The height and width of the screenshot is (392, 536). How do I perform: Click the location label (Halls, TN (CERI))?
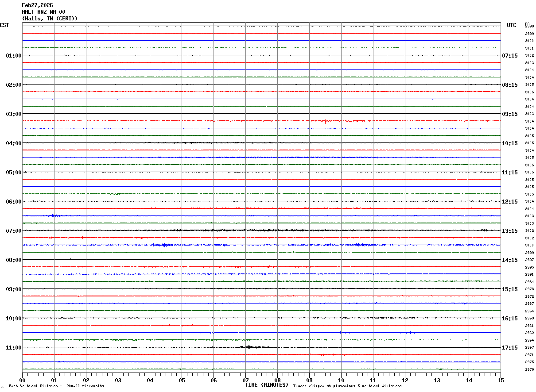click(x=50, y=19)
